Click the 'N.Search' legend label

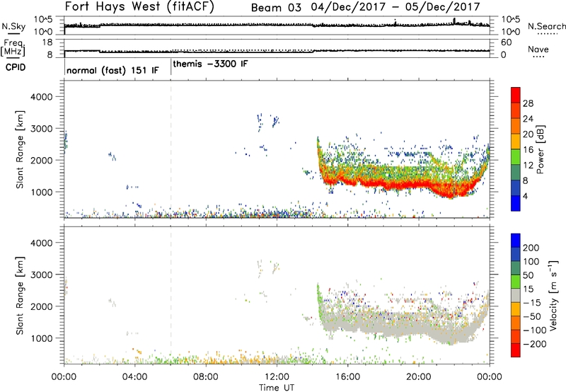point(547,26)
